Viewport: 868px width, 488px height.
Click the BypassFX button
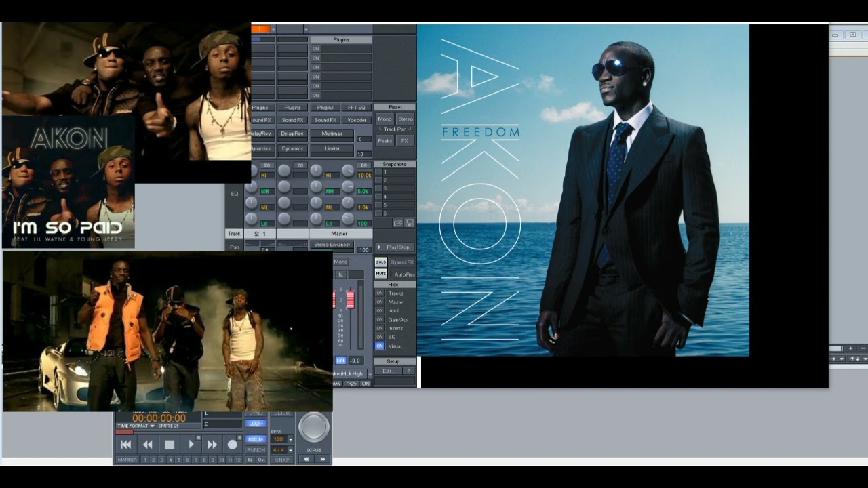point(402,262)
